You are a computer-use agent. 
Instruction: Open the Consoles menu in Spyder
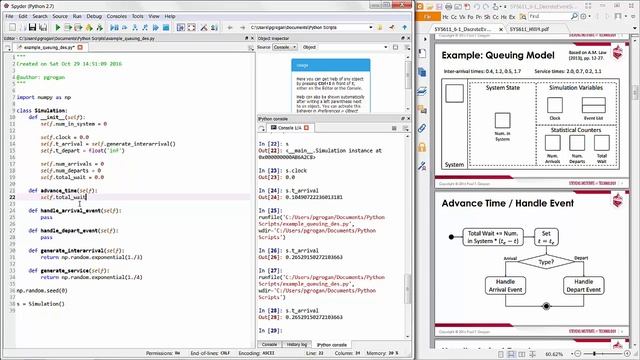117,16
